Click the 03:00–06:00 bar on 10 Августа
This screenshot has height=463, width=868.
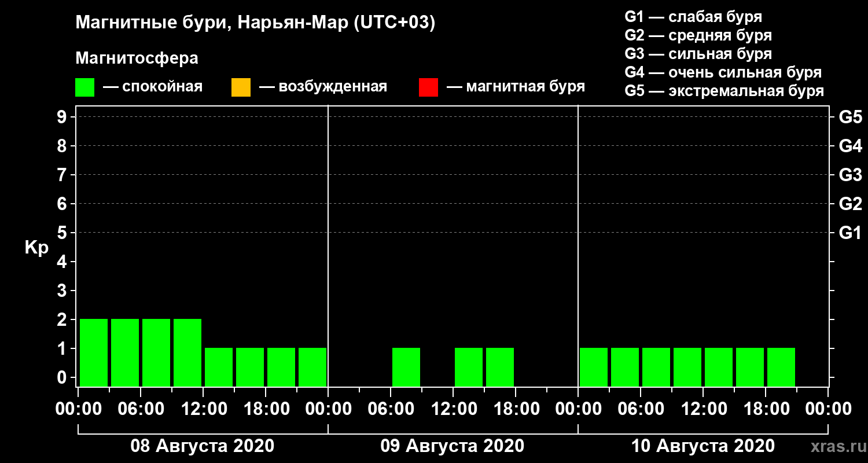[x=625, y=367]
